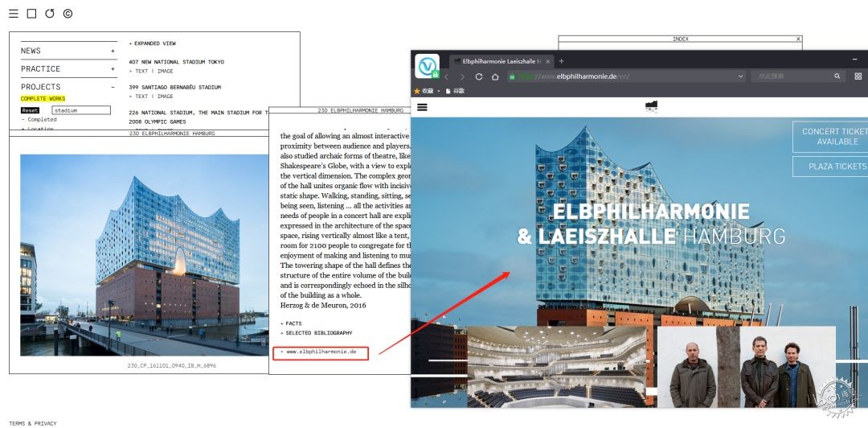Collapse the PROJECTS section
Image resolution: width=868 pixels, height=428 pixels.
[x=113, y=87]
